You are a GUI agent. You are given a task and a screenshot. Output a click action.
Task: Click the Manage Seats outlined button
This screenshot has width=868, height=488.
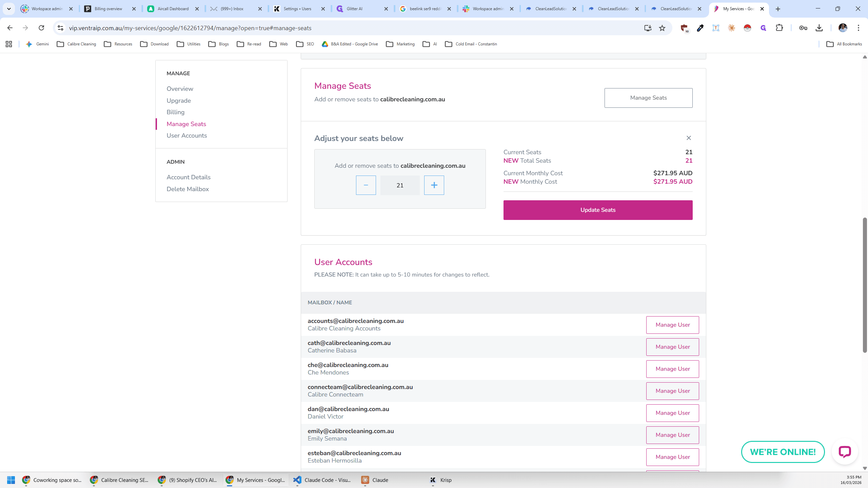click(648, 98)
